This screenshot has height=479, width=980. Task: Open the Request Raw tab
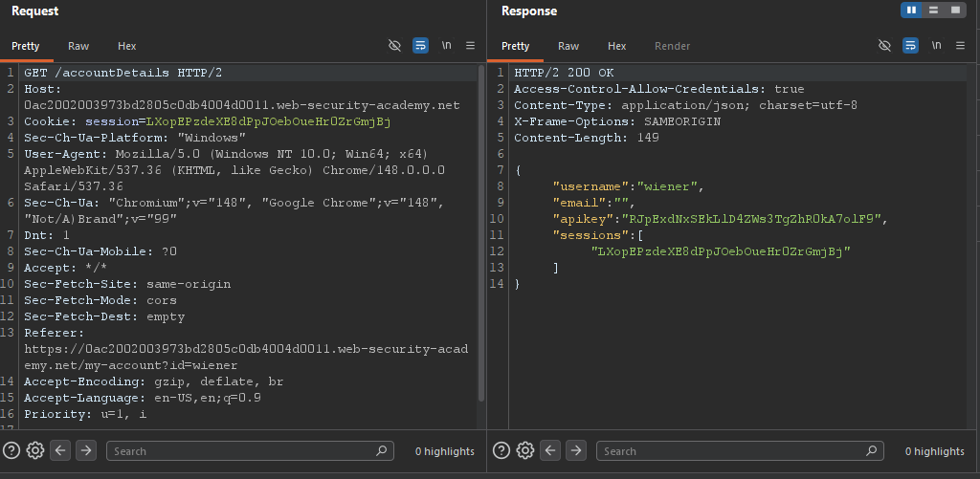pyautogui.click(x=78, y=46)
